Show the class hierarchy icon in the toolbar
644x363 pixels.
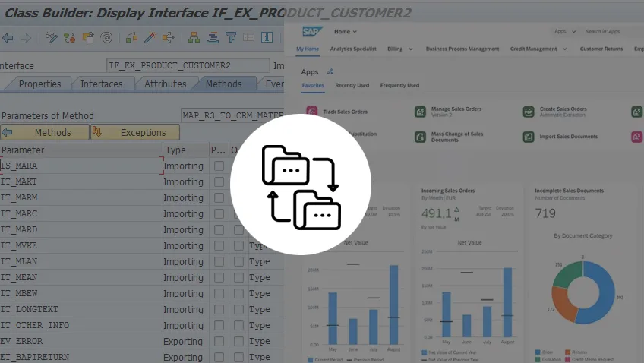(194, 38)
